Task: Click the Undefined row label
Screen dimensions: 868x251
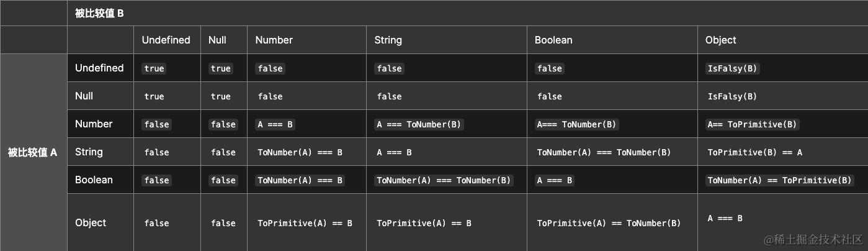Action: coord(99,68)
